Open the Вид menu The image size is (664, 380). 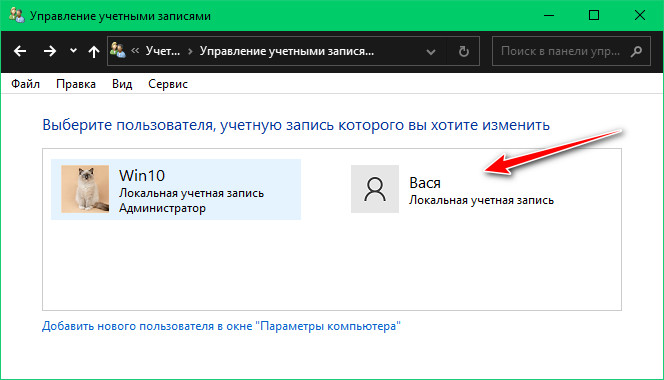[x=122, y=84]
